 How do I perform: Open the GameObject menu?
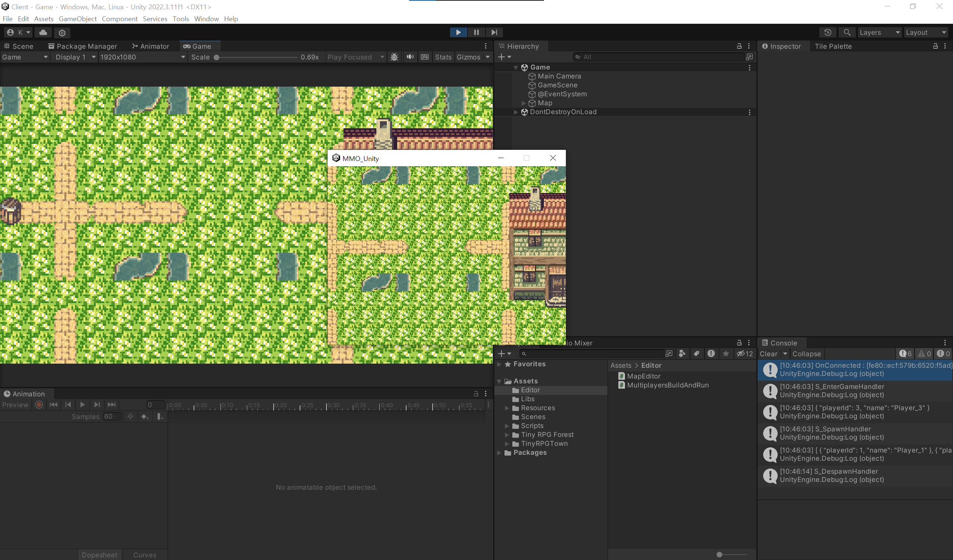click(77, 19)
